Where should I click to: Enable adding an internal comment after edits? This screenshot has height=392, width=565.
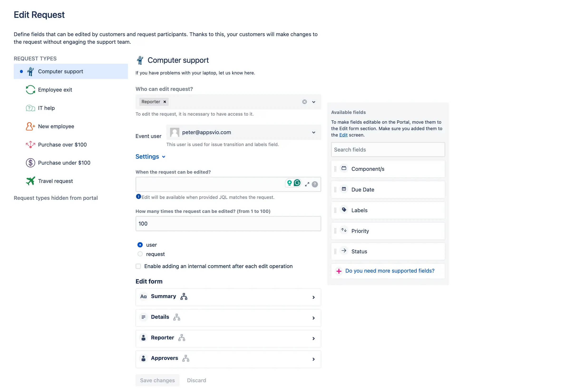pos(138,266)
